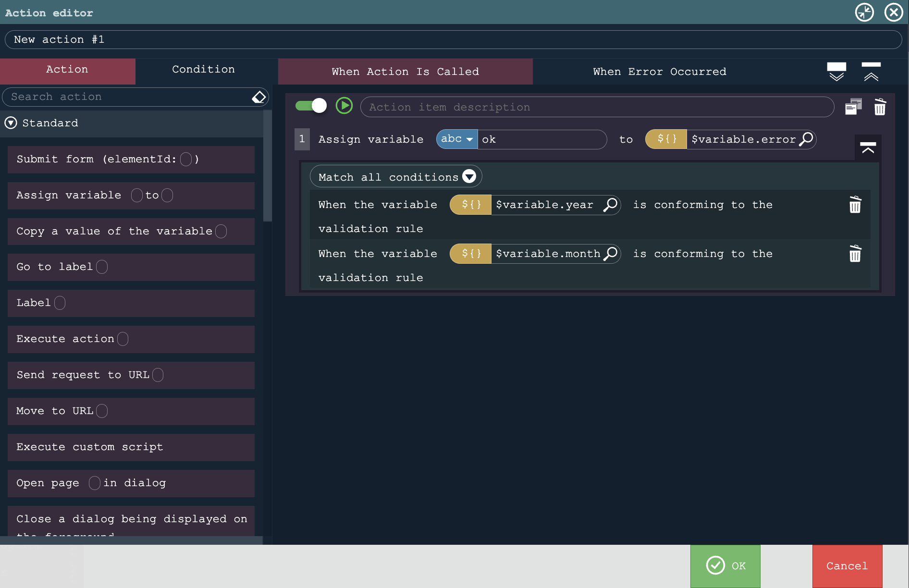The height and width of the screenshot is (588, 909).
Task: Toggle the action item enabled switch
Action: pos(311,106)
